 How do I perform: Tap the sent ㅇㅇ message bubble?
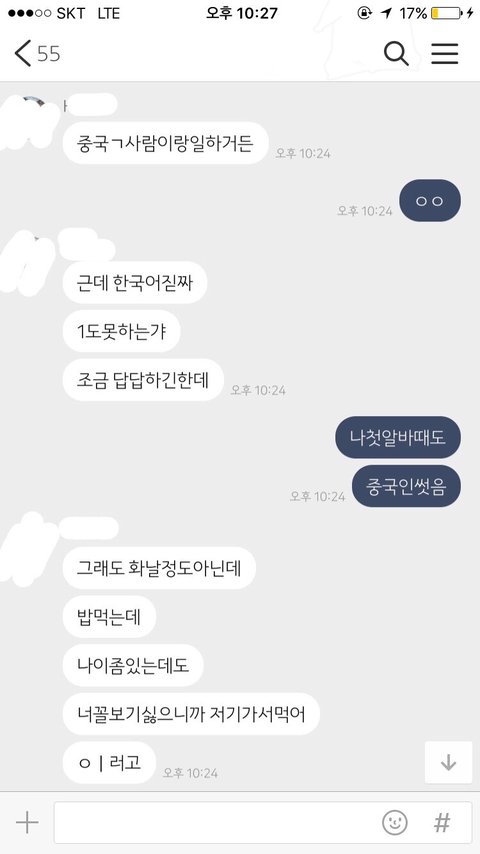[x=430, y=200]
